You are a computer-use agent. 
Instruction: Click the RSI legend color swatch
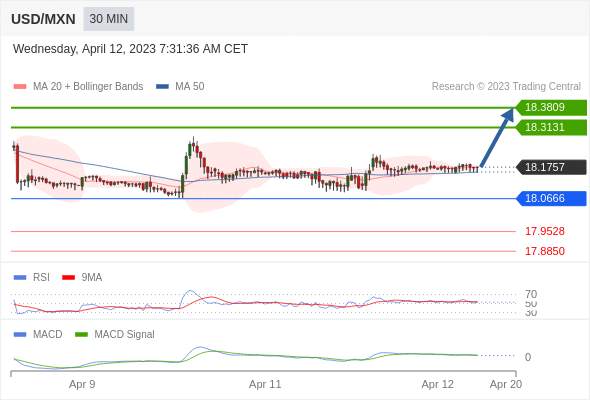[x=20, y=278]
